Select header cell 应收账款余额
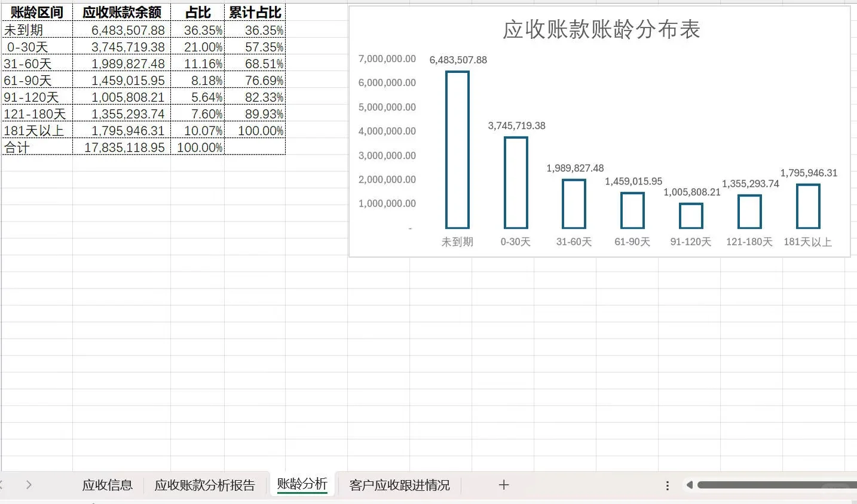This screenshot has width=857, height=504. coord(122,13)
